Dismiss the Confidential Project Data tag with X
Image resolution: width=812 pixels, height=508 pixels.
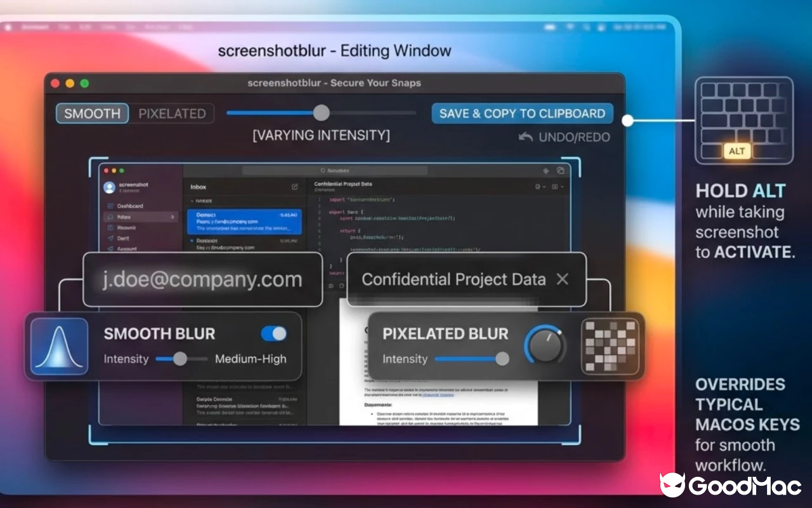click(x=561, y=279)
